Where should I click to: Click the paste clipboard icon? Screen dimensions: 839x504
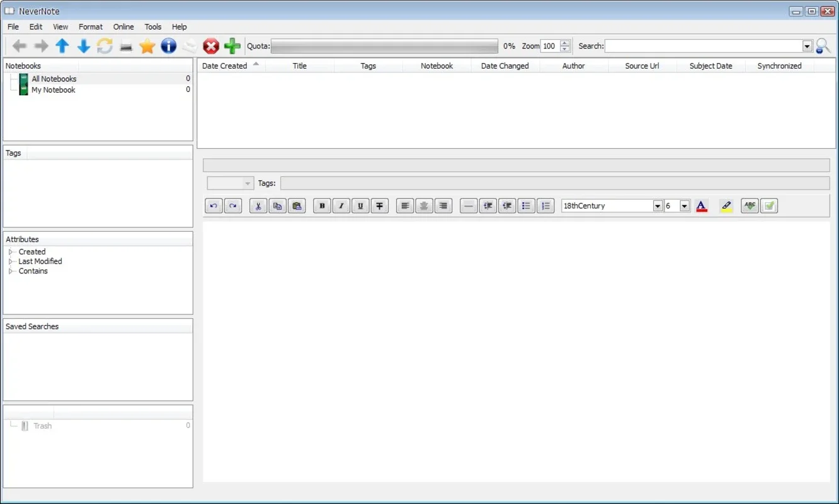[x=297, y=206]
